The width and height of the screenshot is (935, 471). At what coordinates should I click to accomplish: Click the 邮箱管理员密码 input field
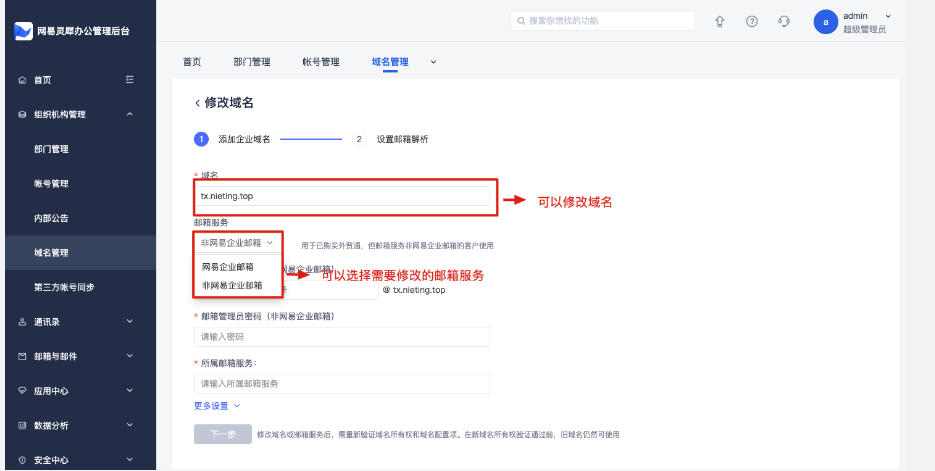tap(342, 337)
